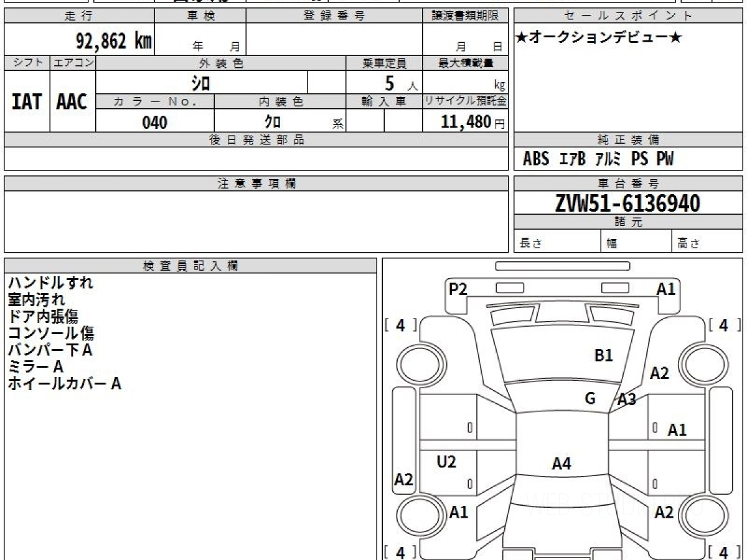Select inspector note ミラーA
Screen dimensions: 747x560
point(35,366)
